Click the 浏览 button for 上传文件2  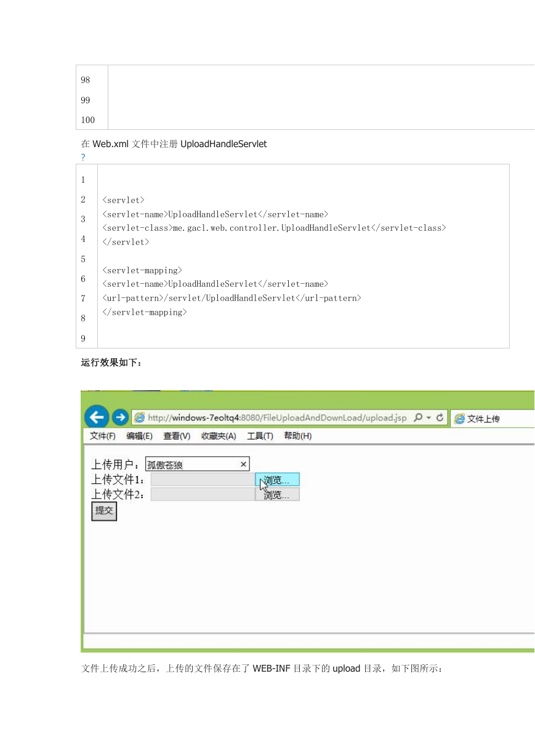point(277,494)
